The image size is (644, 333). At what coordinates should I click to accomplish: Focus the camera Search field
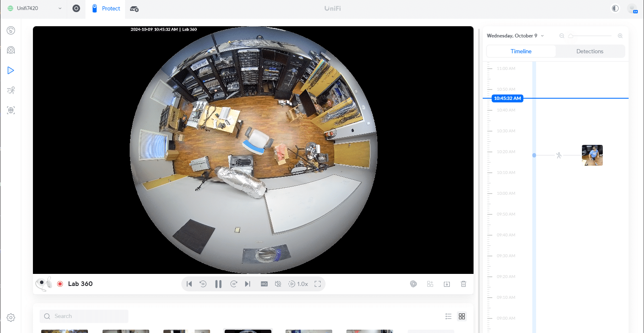tap(84, 316)
